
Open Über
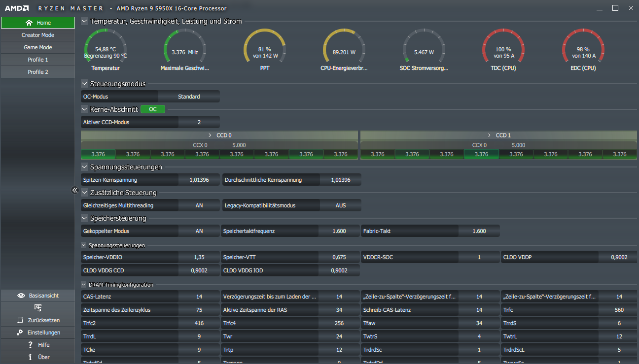38,357
